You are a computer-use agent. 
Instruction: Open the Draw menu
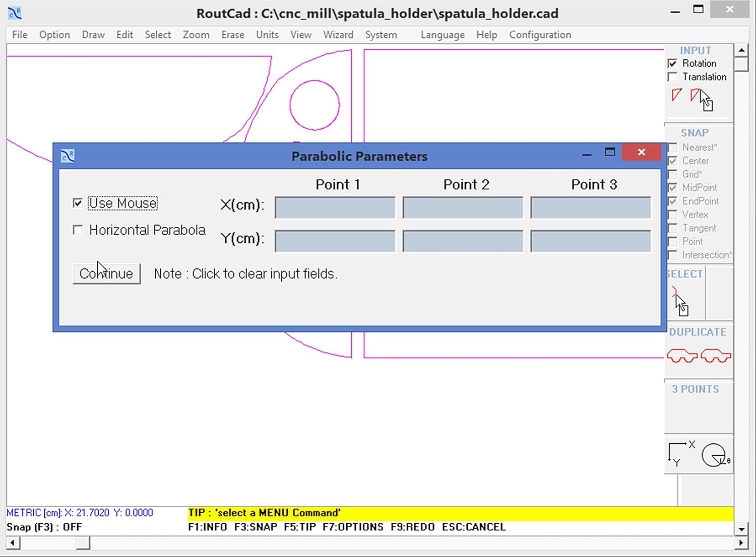[x=93, y=34]
